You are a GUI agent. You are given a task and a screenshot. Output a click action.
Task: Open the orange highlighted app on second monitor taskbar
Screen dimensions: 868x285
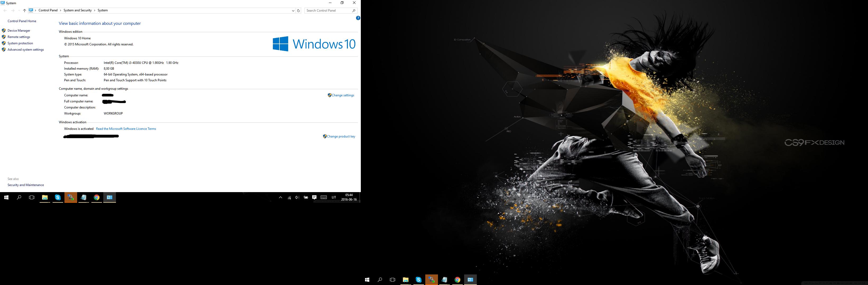[431, 280]
